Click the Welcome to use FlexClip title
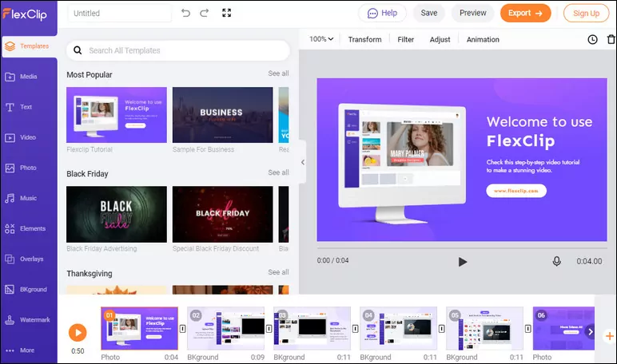The width and height of the screenshot is (617, 364). (x=539, y=131)
